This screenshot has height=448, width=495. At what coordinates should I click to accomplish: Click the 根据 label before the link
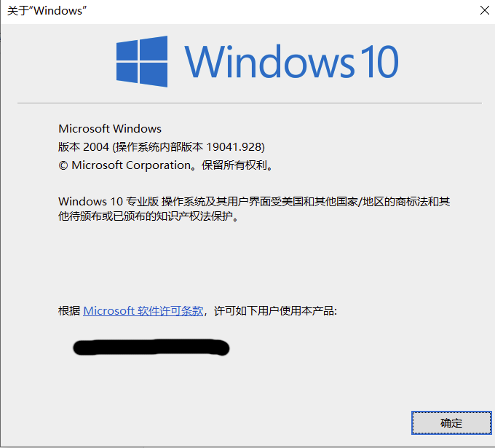point(69,311)
